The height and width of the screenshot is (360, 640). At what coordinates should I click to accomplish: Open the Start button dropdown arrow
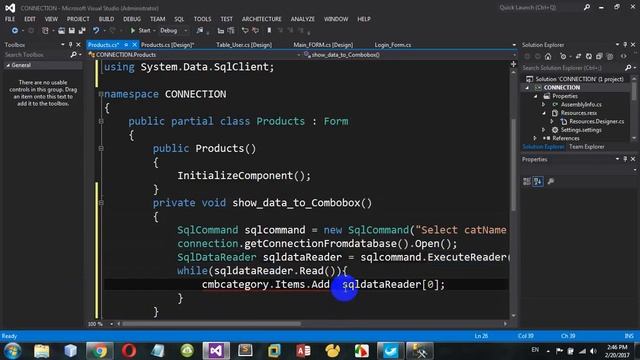coord(154,31)
